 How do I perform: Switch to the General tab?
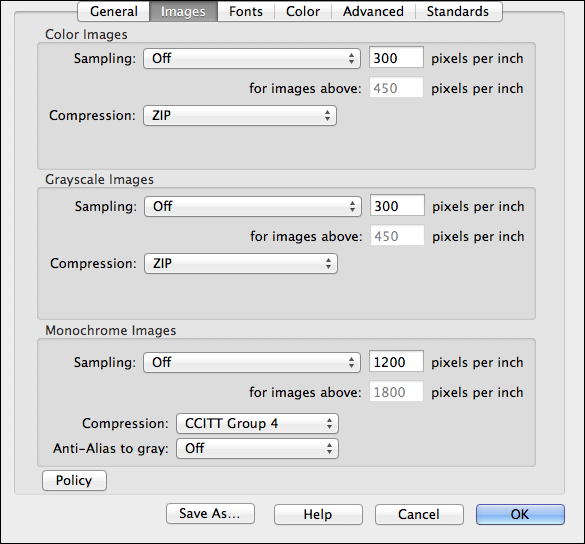pyautogui.click(x=114, y=11)
